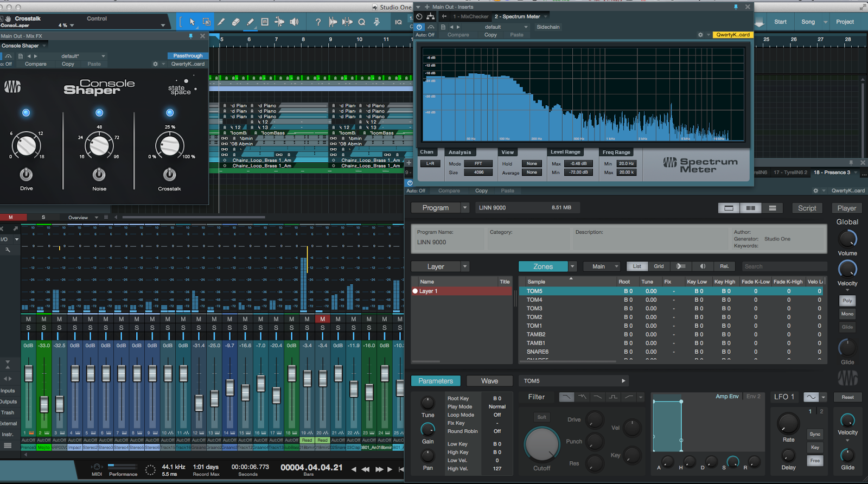Open the FFT Mode dropdown

(x=478, y=163)
